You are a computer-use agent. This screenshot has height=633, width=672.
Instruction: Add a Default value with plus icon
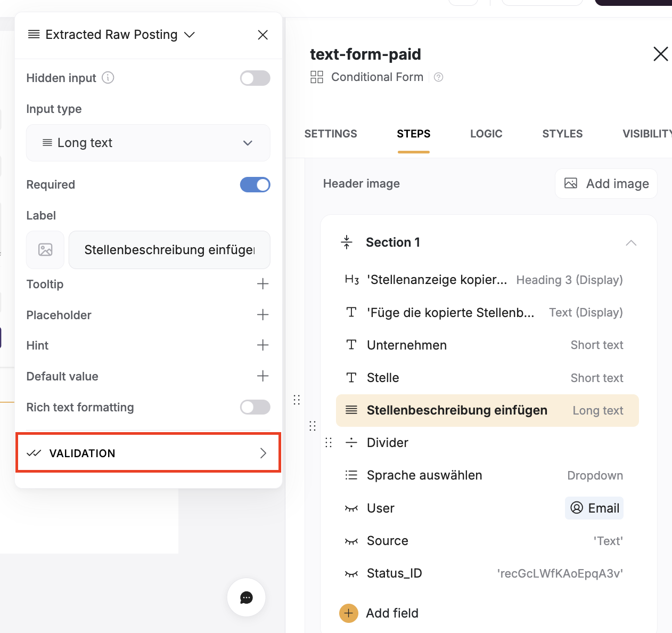[x=263, y=376]
